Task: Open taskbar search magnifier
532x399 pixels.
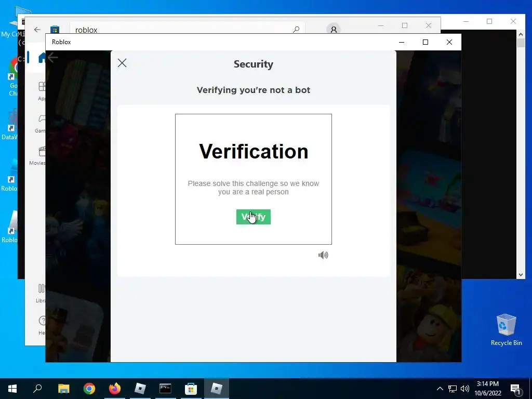Action: point(37,389)
